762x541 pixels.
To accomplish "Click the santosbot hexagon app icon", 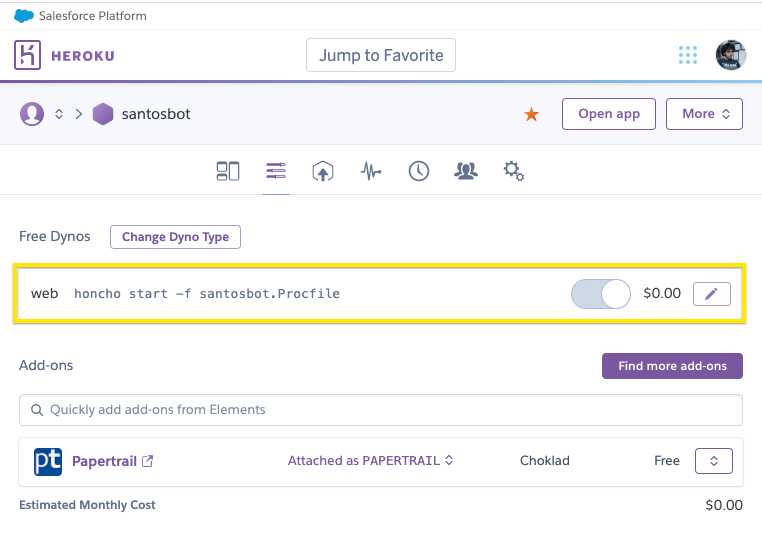I will point(103,114).
